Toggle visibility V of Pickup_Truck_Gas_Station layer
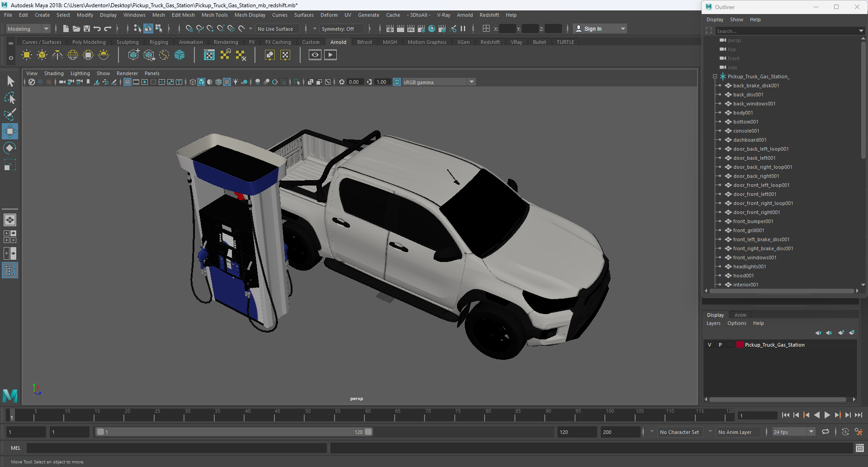This screenshot has height=467, width=868. (709, 345)
